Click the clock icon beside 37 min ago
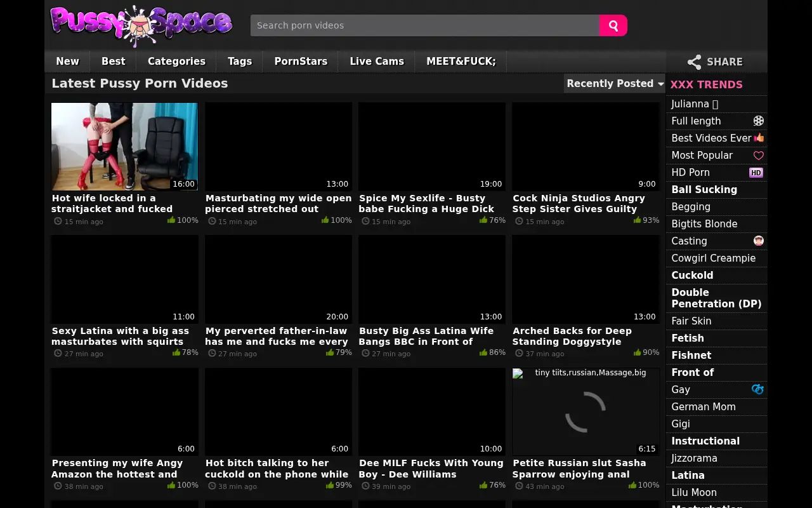 tap(520, 354)
